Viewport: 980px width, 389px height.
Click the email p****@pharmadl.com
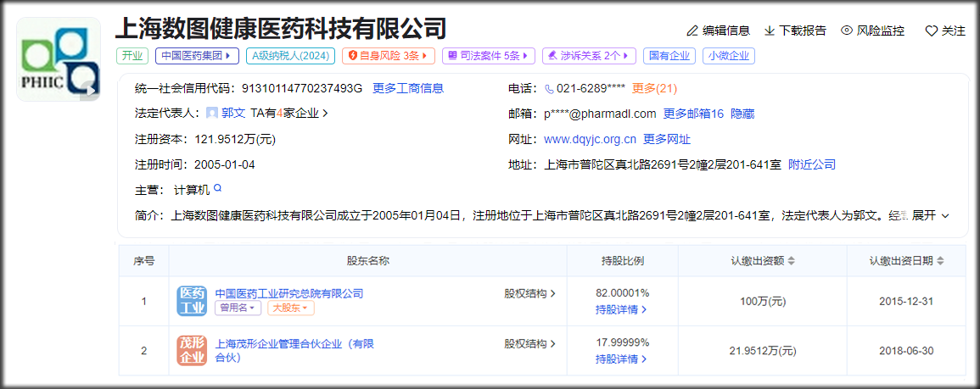tap(600, 114)
